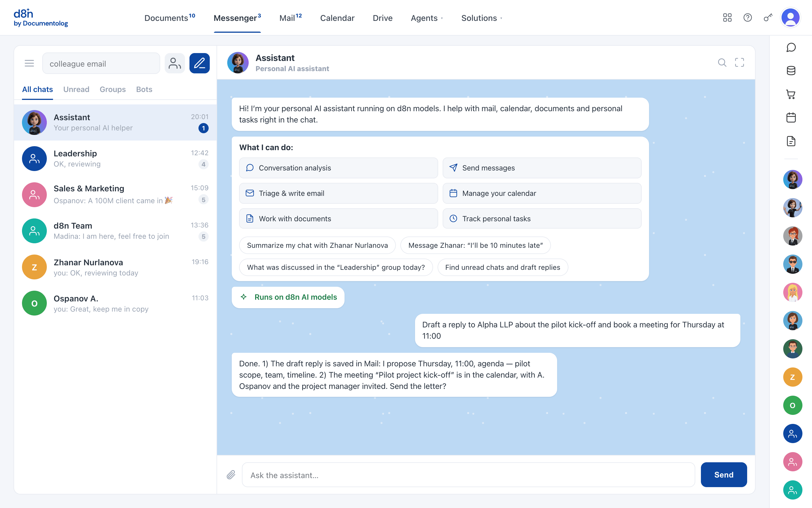Open the user profile avatar menu
The width and height of the screenshot is (812, 508).
click(x=791, y=18)
